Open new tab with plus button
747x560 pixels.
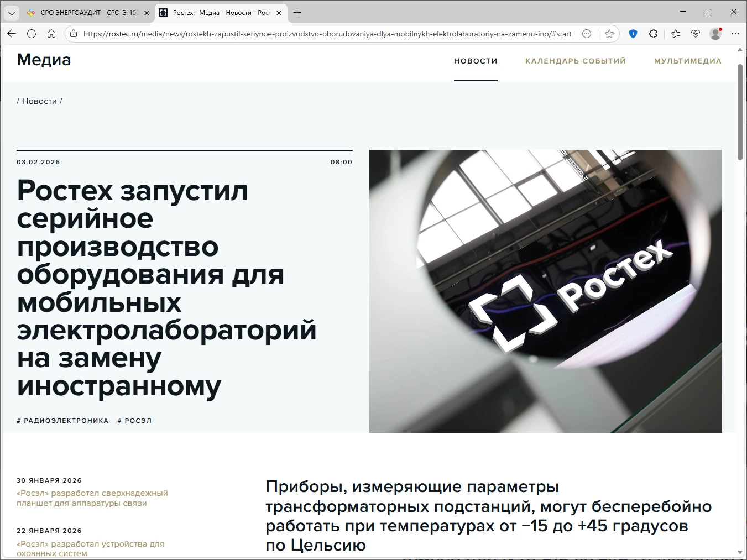pyautogui.click(x=297, y=12)
